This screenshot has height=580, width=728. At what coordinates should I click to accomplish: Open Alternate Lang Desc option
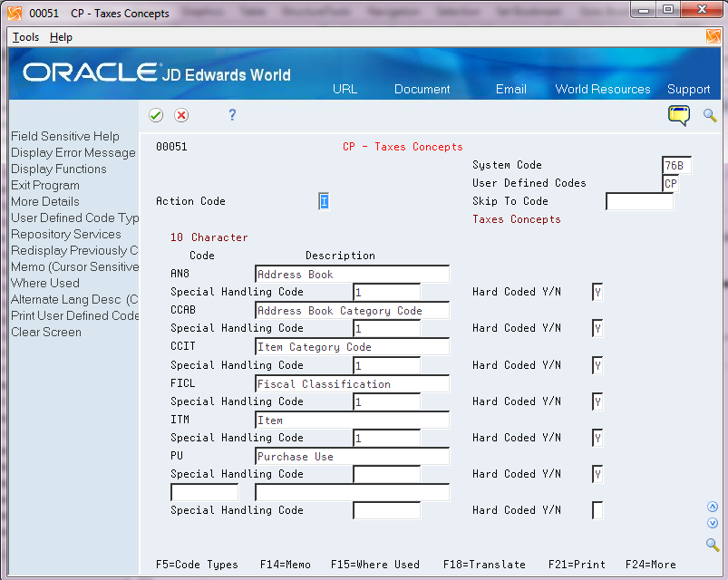pos(75,299)
